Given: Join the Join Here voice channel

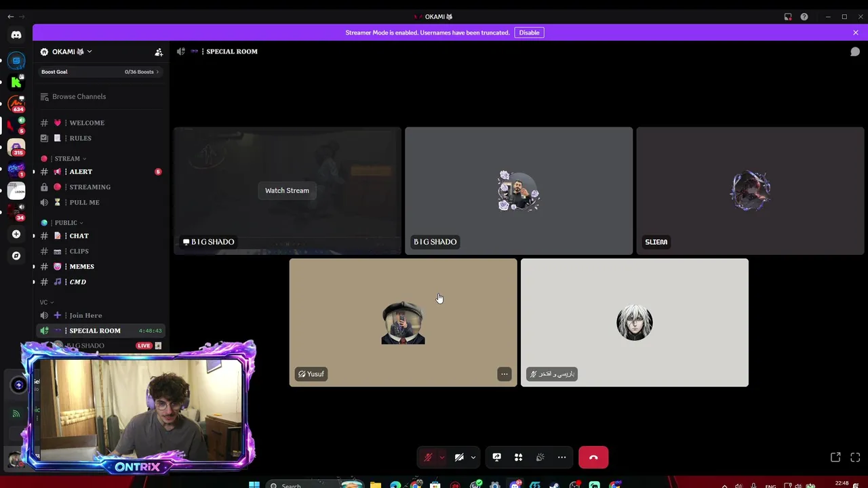Looking at the screenshot, I should (100, 315).
